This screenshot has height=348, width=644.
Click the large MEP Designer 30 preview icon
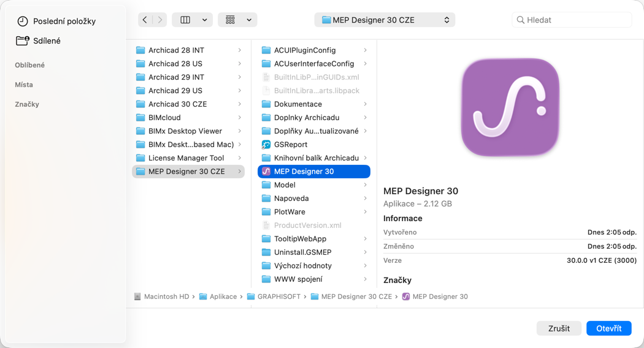(510, 107)
